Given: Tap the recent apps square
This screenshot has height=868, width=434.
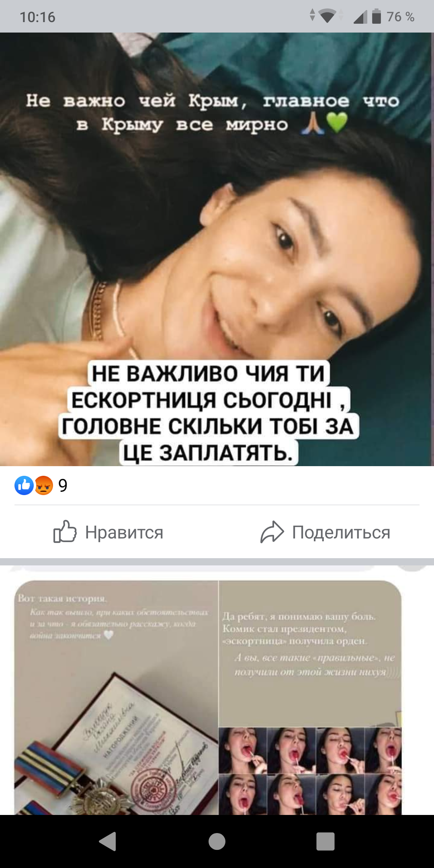Looking at the screenshot, I should (325, 841).
